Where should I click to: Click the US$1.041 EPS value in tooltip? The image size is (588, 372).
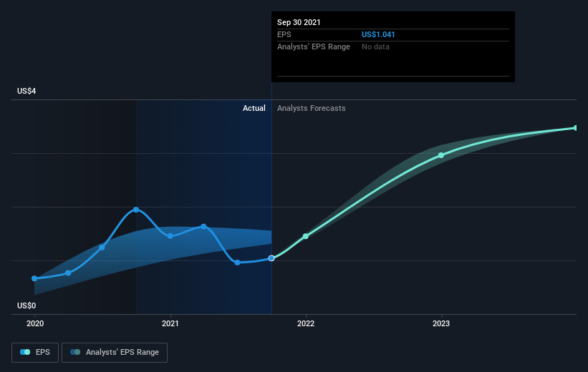pos(378,34)
